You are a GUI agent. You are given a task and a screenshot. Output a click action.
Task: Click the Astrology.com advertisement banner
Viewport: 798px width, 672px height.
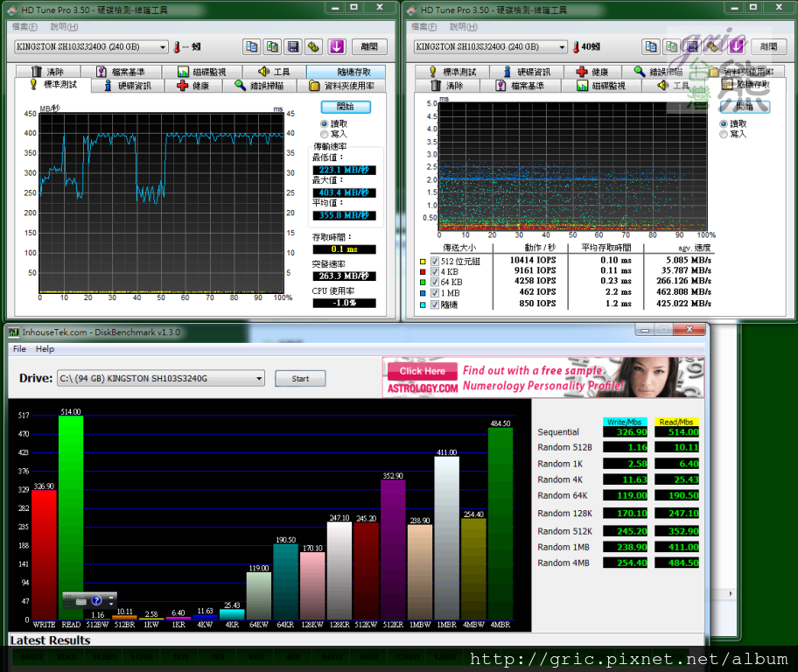coord(542,377)
